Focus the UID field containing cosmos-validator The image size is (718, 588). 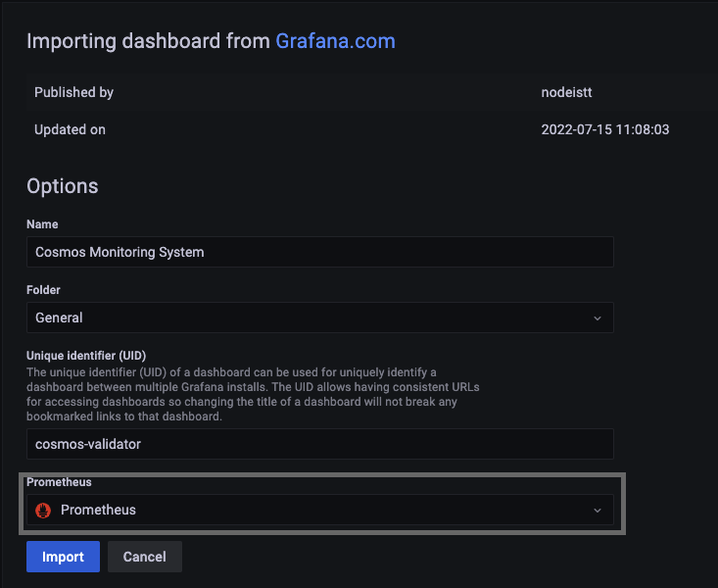(x=320, y=444)
